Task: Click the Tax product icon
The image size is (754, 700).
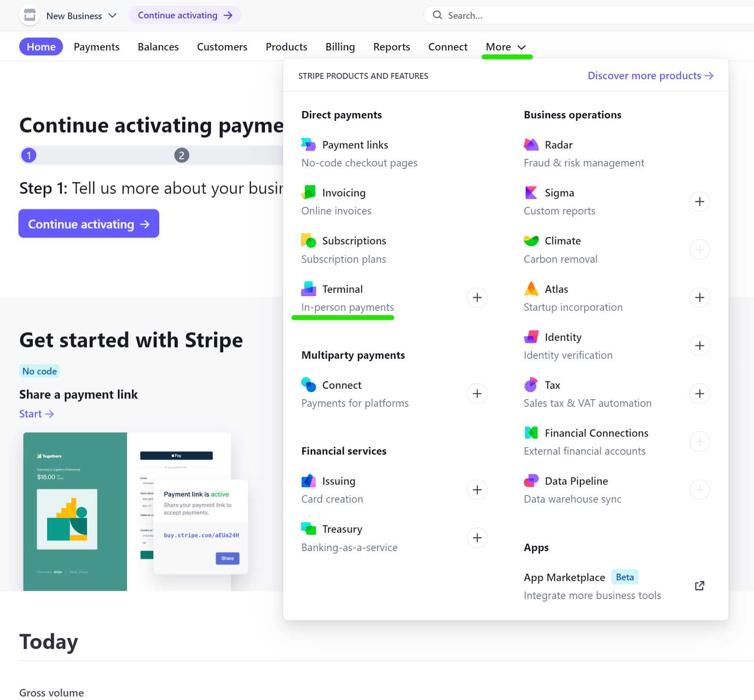Action: click(x=531, y=385)
